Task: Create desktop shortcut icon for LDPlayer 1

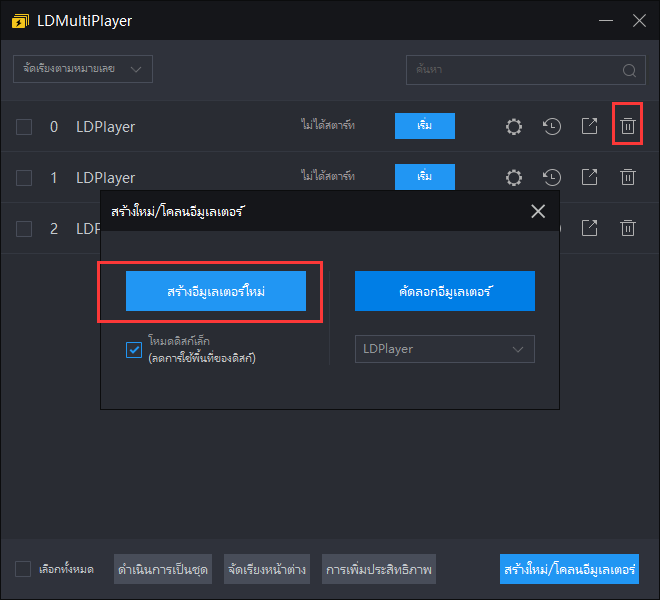Action: coord(589,177)
